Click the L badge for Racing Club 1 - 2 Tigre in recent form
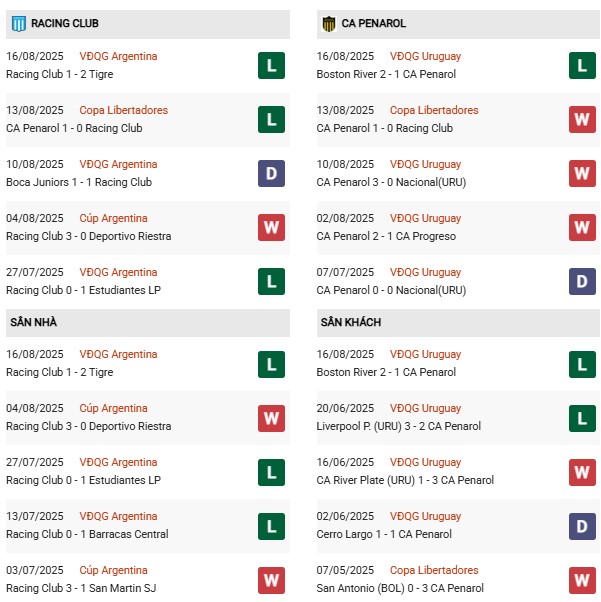 point(271,66)
